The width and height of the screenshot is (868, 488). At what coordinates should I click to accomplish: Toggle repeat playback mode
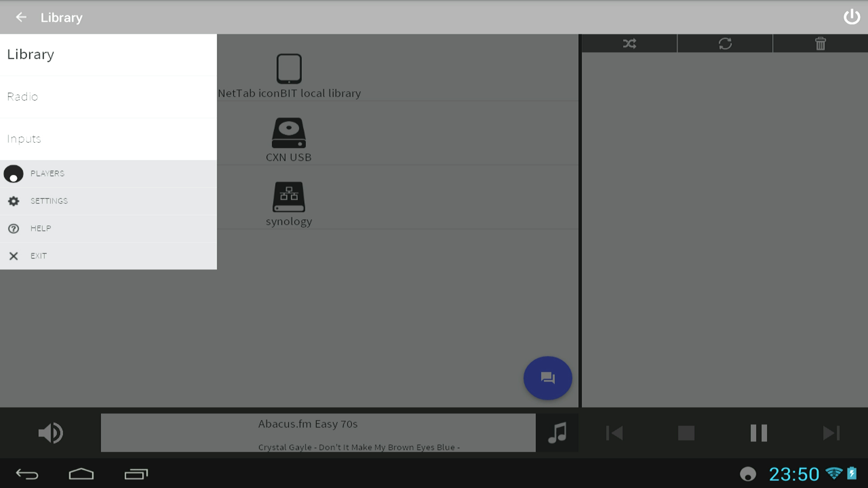click(725, 43)
